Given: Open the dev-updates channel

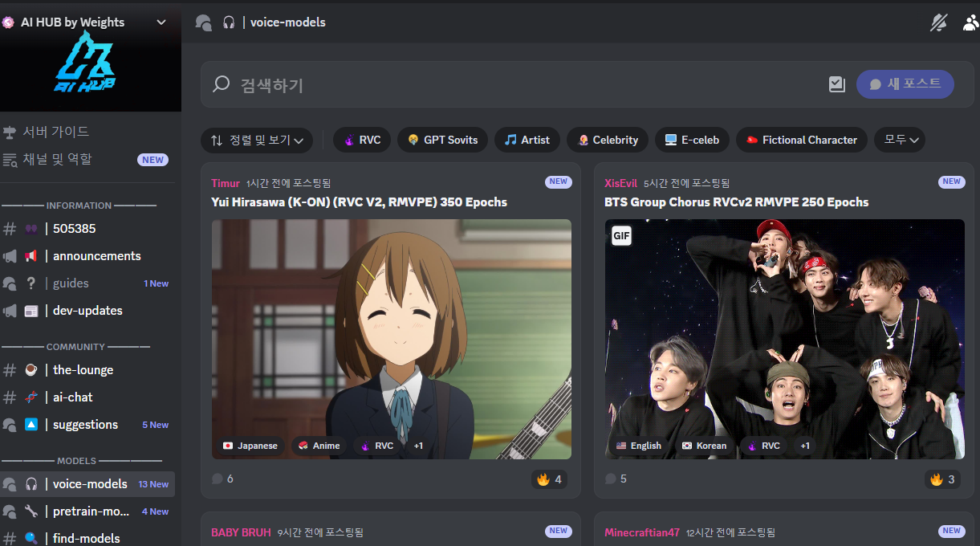Looking at the screenshot, I should point(87,311).
